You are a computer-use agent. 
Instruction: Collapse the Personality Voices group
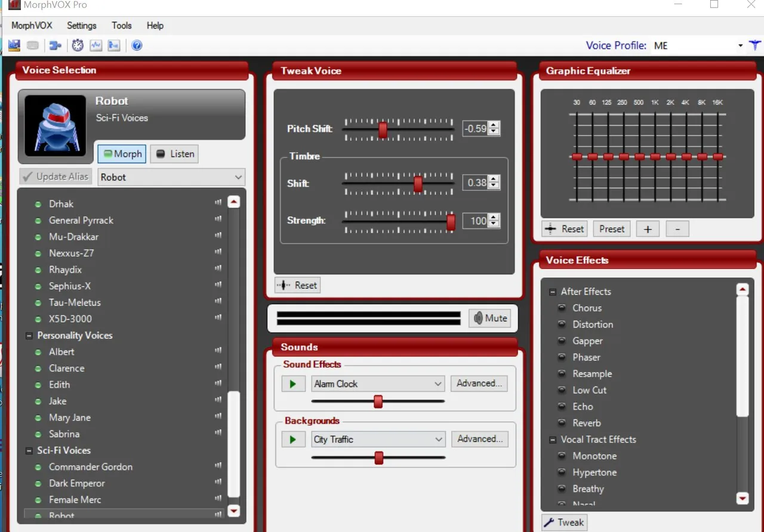[x=29, y=336]
